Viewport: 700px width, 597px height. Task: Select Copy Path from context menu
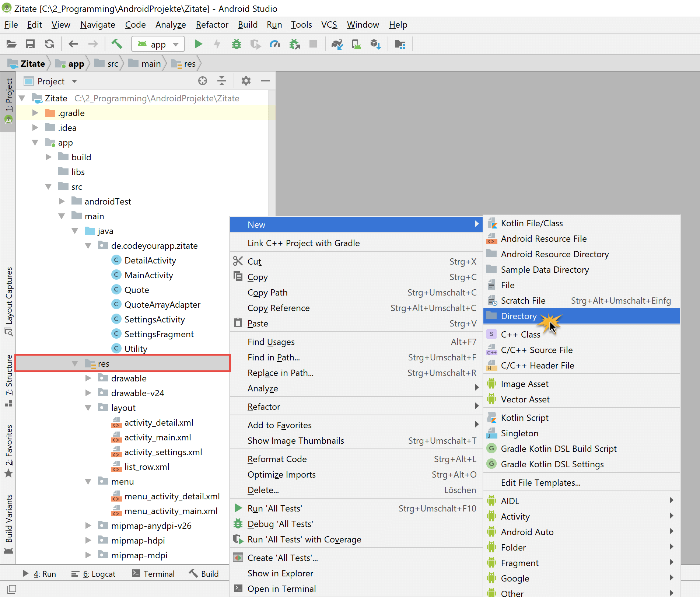point(356,293)
